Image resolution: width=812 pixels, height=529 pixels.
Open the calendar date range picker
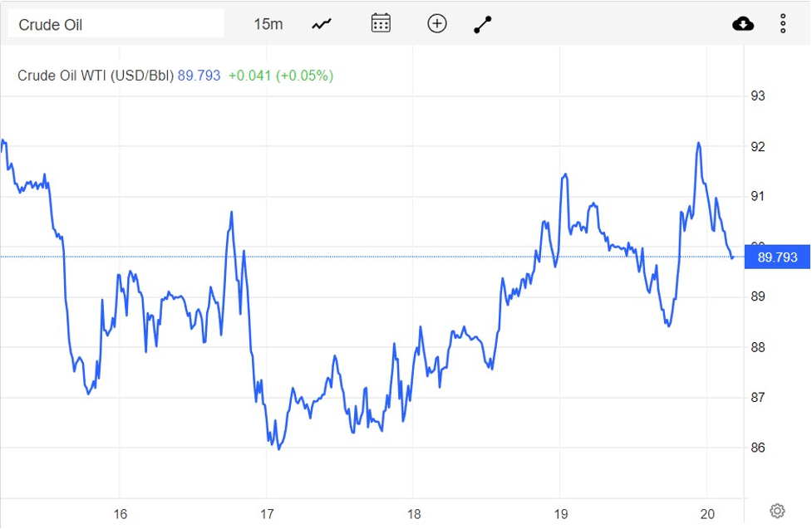pyautogui.click(x=380, y=22)
